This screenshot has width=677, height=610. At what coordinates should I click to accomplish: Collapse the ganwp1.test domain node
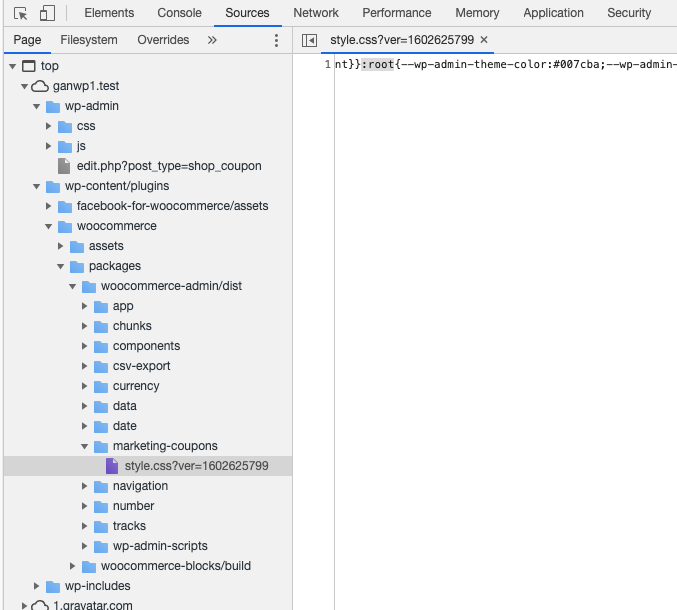(25, 86)
